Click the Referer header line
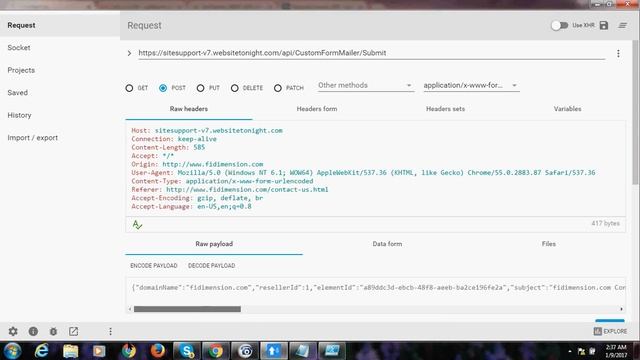This screenshot has height=360, width=640. pyautogui.click(x=230, y=190)
